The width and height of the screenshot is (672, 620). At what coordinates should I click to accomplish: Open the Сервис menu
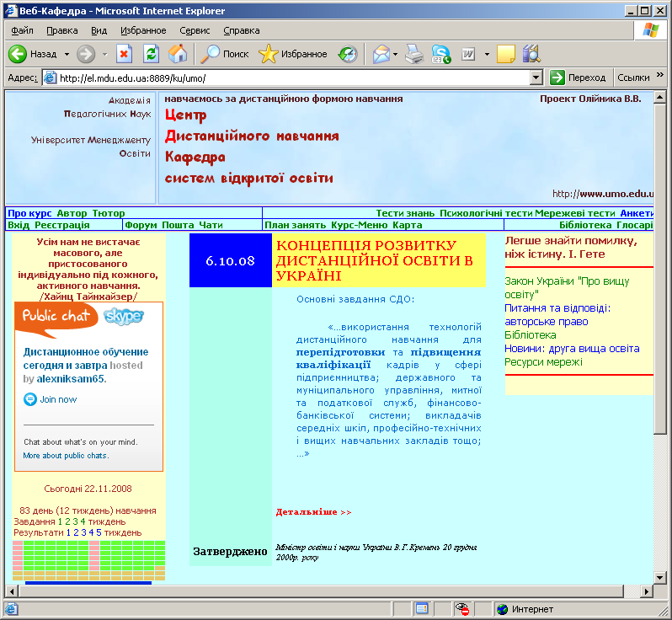(x=195, y=30)
